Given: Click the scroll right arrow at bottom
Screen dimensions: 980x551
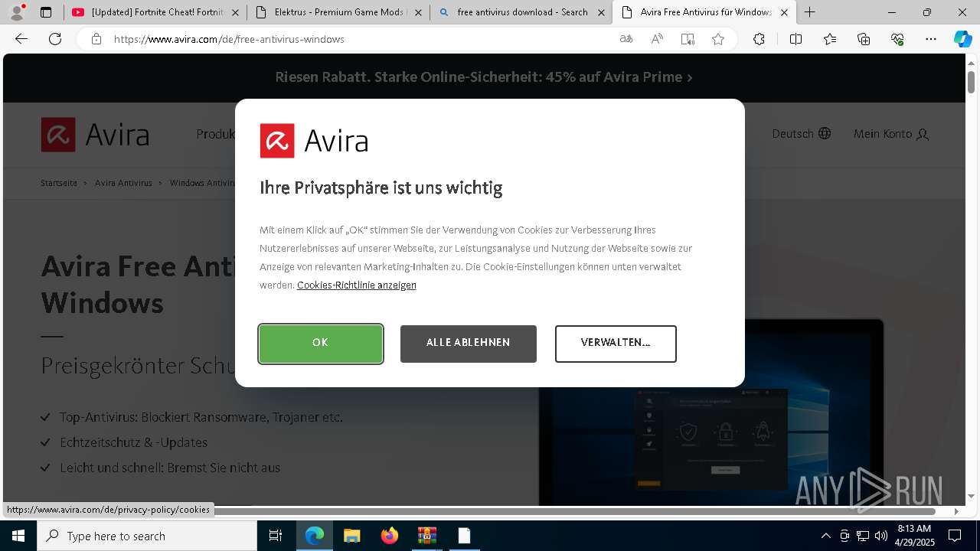Looking at the screenshot, I should [956, 511].
